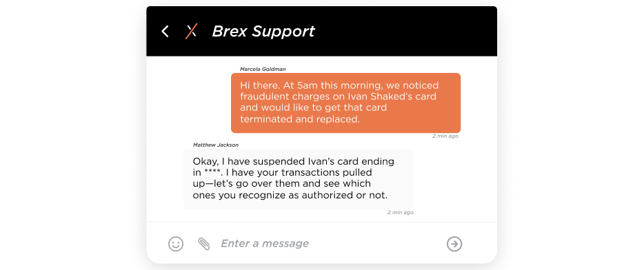The height and width of the screenshot is (270, 644).
Task: Attach a file with the paperclip icon
Action: [203, 244]
